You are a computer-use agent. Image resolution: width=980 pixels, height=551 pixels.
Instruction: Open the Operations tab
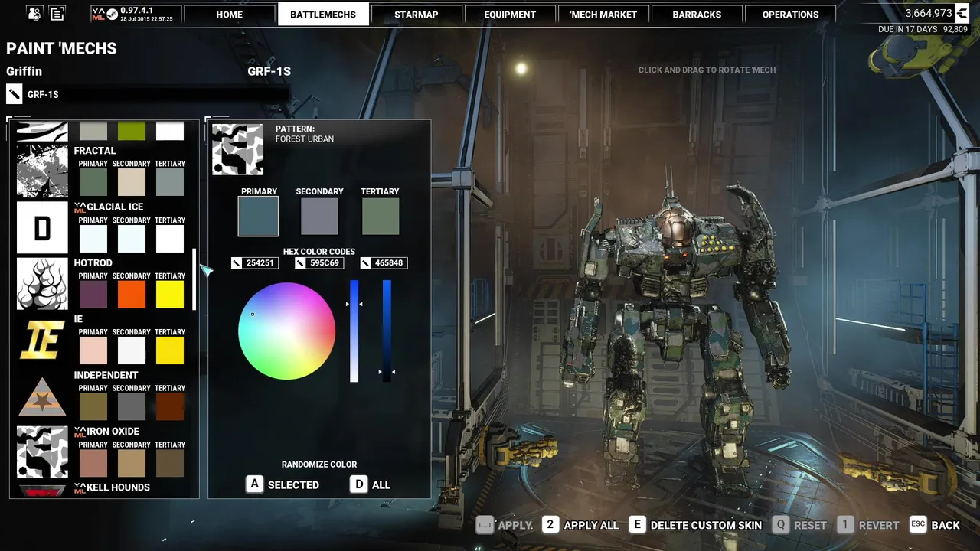(x=790, y=15)
